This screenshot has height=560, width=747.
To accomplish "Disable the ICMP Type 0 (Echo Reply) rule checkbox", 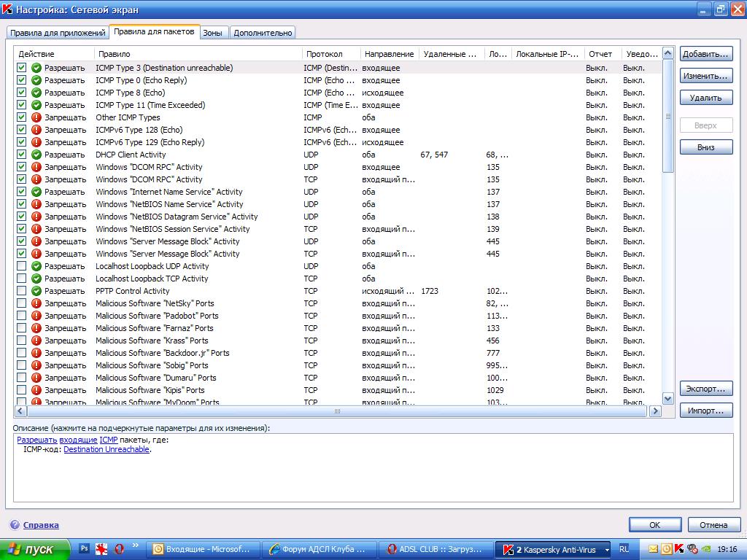I will tap(21, 80).
